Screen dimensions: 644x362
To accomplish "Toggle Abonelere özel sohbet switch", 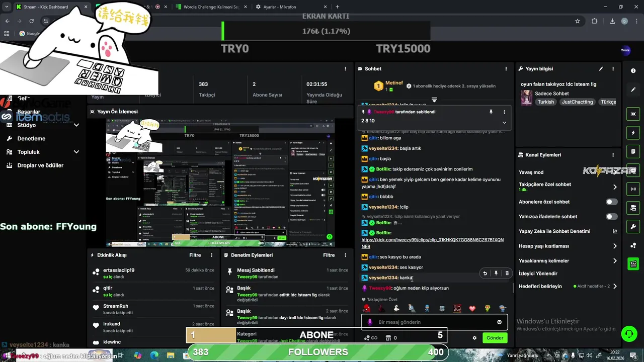I will click(x=612, y=202).
